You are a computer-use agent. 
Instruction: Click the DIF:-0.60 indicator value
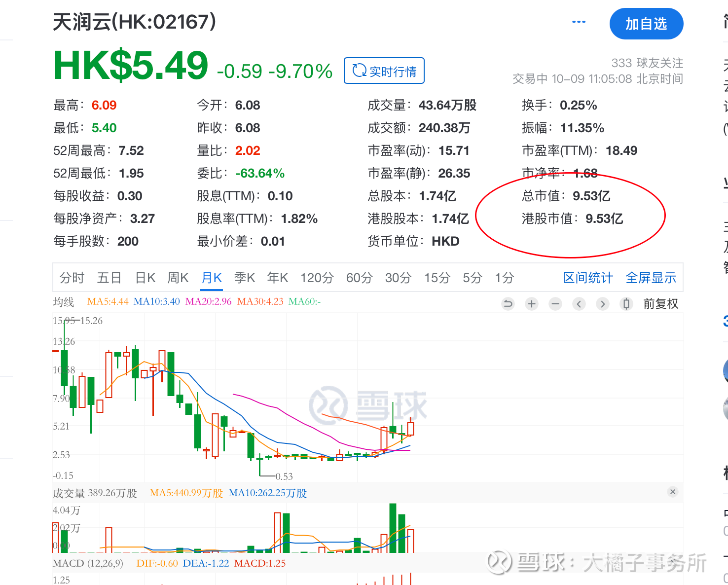tap(157, 563)
